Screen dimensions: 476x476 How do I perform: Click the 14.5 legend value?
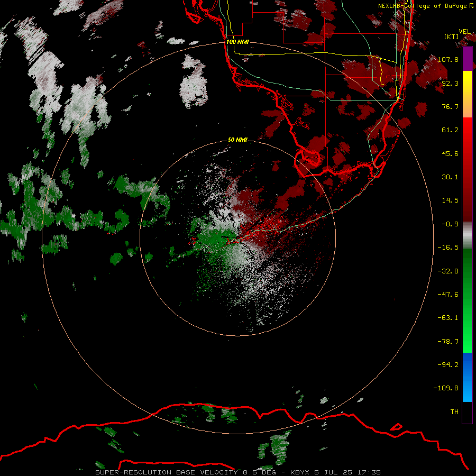pos(450,200)
